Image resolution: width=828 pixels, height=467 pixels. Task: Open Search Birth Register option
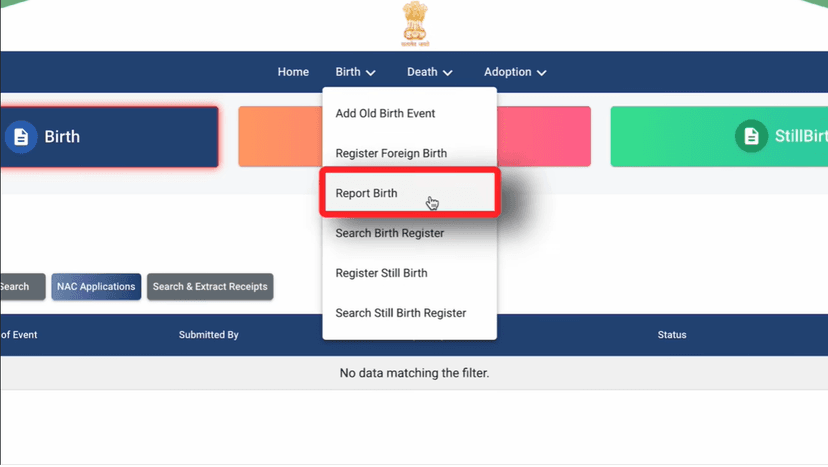389,234
